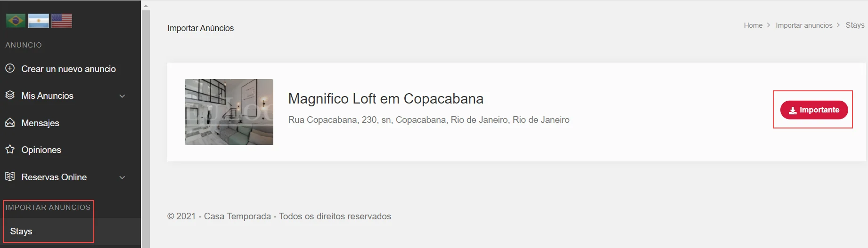Viewport: 868px width, 248px height.
Task: Select the Argentina flag language icon
Action: tap(39, 21)
